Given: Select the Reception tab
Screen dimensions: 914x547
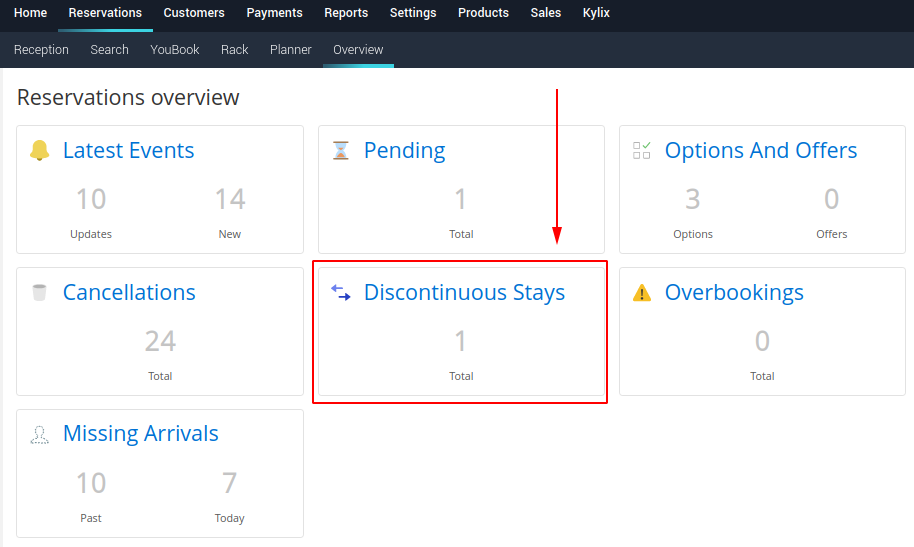Looking at the screenshot, I should tap(41, 49).
